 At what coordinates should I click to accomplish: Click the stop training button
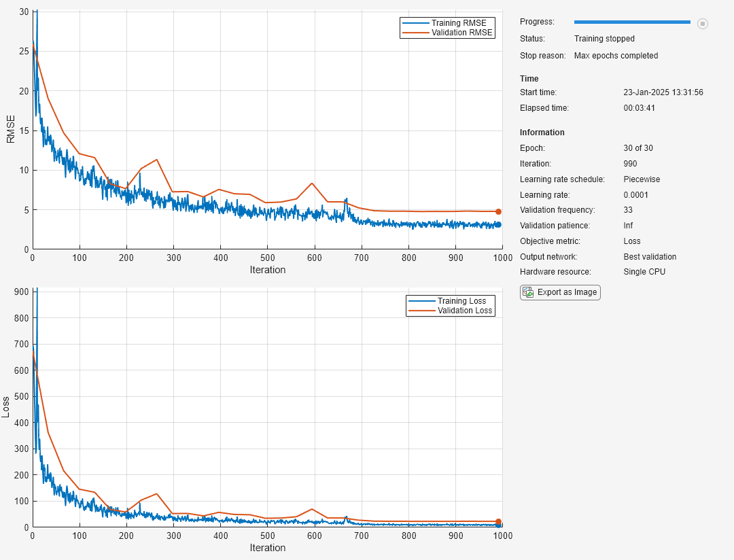(x=703, y=24)
